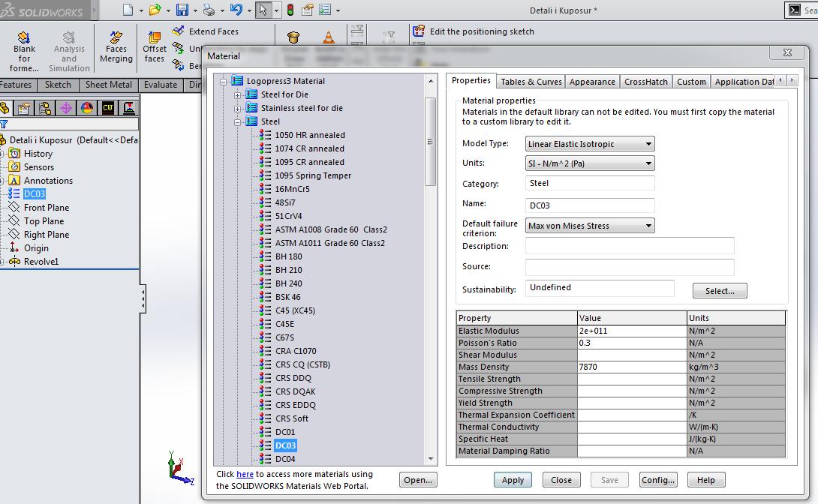Open the Logopress press manager tab
The width and height of the screenshot is (818, 504).
(x=129, y=108)
